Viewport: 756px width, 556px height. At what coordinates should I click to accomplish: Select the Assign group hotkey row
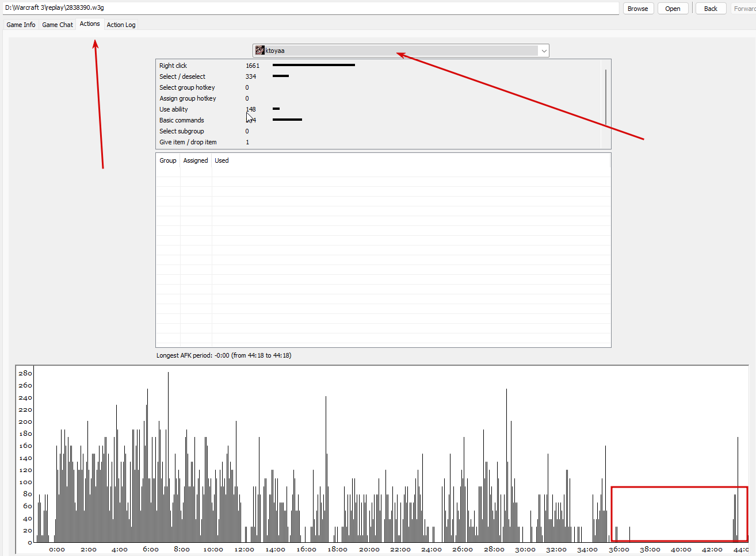coord(378,98)
